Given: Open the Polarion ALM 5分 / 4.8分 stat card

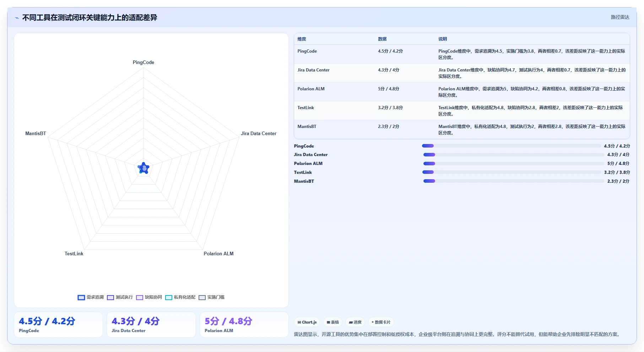Looking at the screenshot, I should (x=244, y=325).
